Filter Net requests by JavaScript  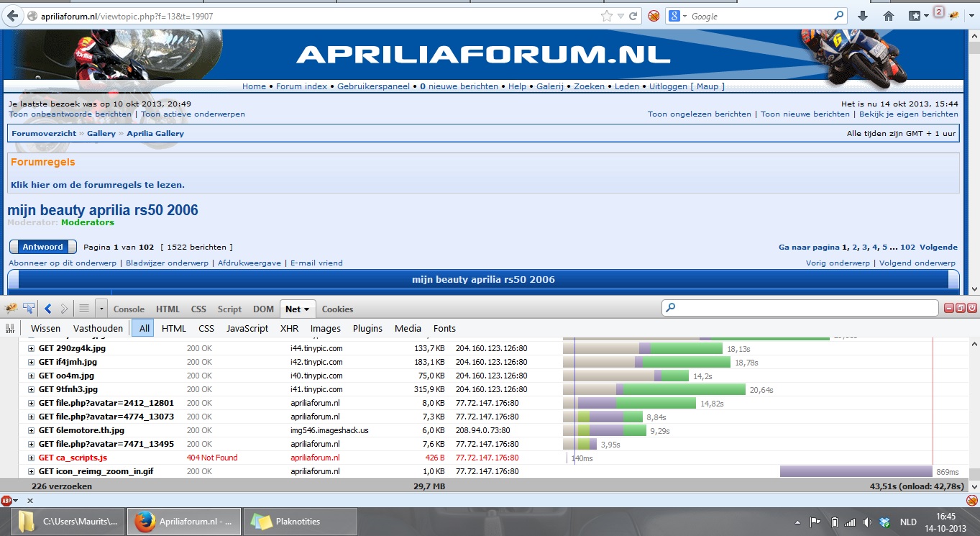coord(247,329)
